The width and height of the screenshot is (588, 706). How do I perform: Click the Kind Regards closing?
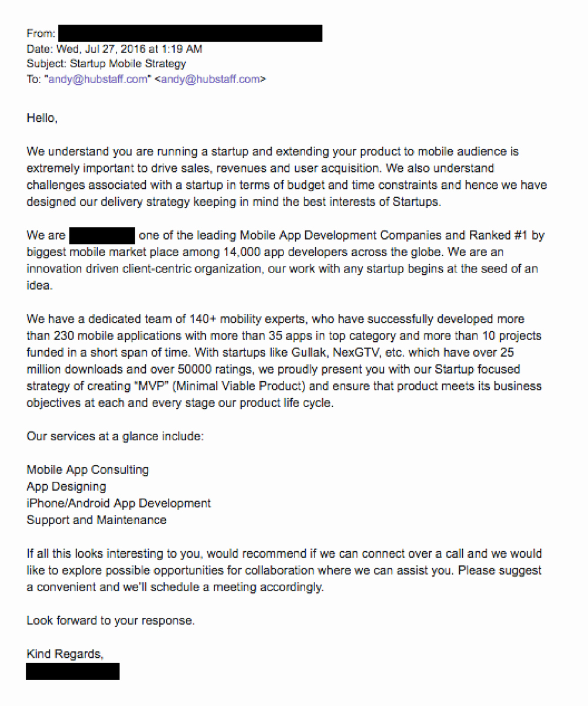pyautogui.click(x=65, y=654)
